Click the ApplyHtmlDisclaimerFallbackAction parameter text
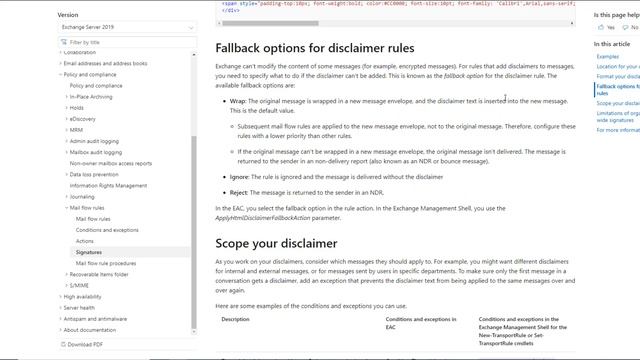This screenshot has width=640, height=360. click(x=263, y=218)
